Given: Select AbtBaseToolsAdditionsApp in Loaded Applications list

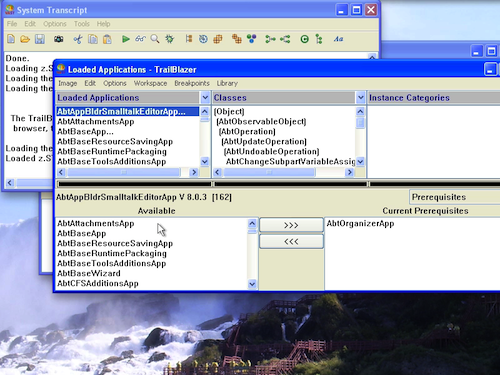Looking at the screenshot, I should point(128,161).
